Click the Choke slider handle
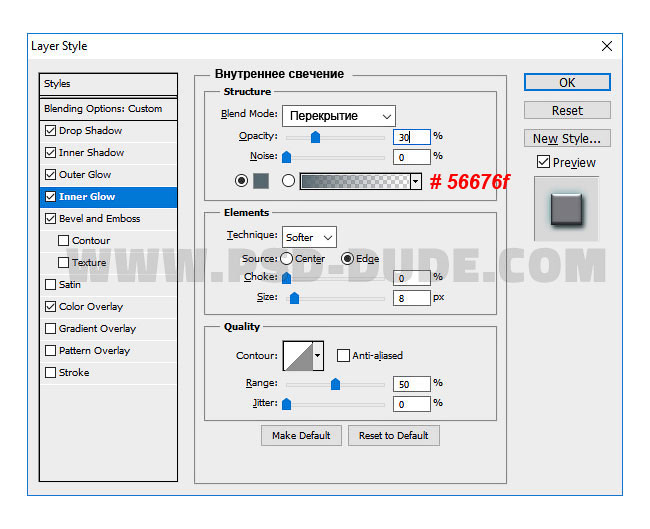 [x=286, y=278]
